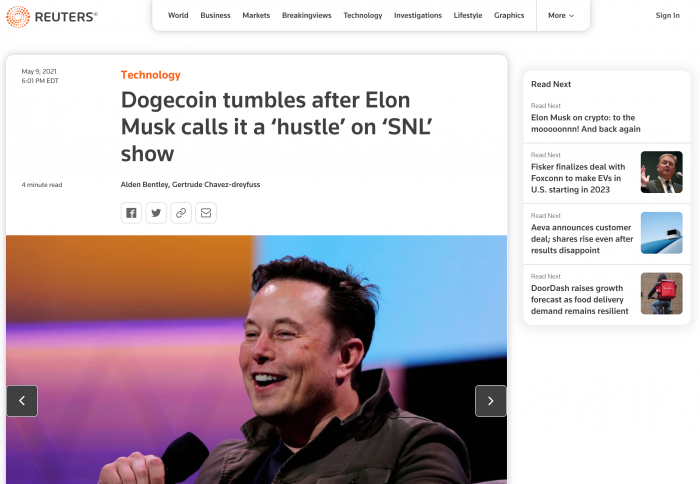Open the Markets section
700x484 pixels.
[256, 16]
